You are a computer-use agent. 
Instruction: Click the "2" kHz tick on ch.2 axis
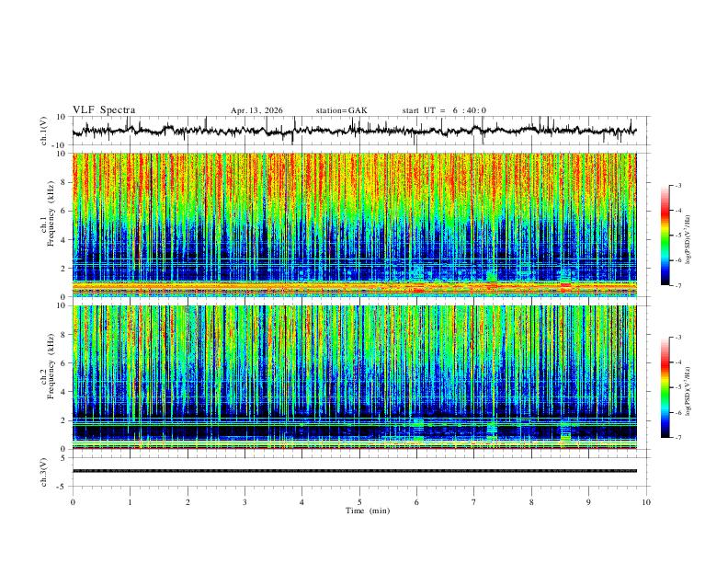click(64, 420)
